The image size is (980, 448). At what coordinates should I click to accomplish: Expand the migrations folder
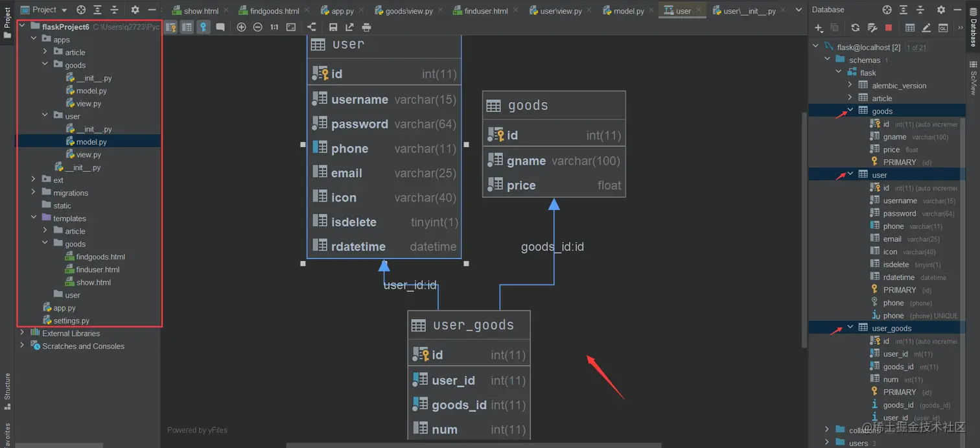[x=34, y=193]
